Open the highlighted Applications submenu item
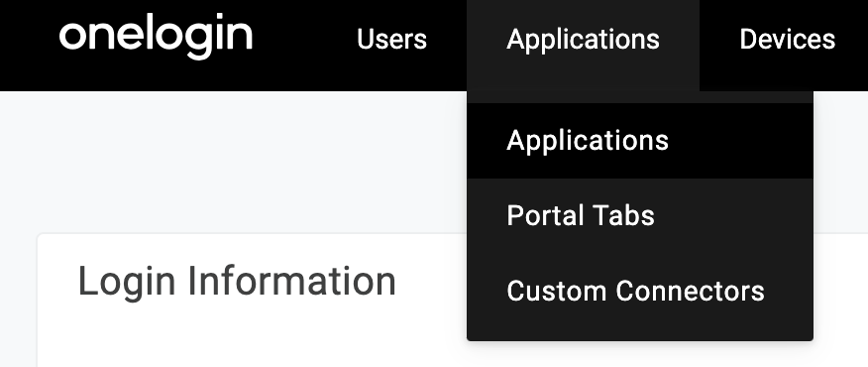This screenshot has width=868, height=367. tap(640, 140)
